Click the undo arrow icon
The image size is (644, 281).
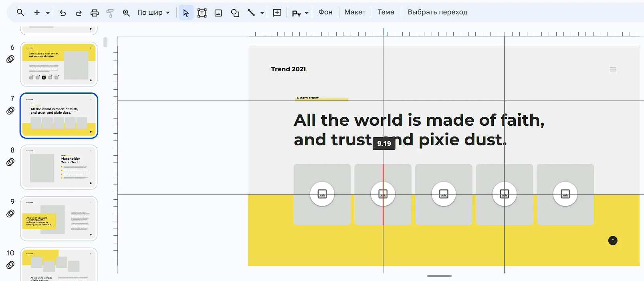[x=63, y=13]
